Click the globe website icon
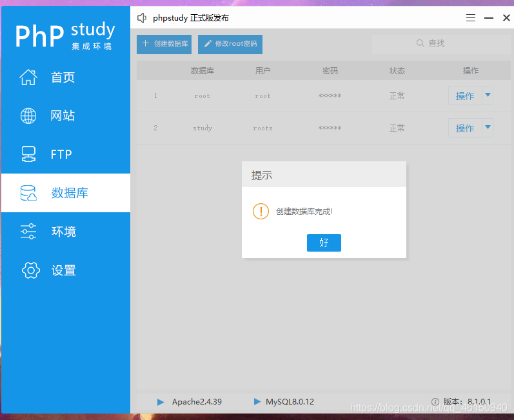 (x=28, y=115)
